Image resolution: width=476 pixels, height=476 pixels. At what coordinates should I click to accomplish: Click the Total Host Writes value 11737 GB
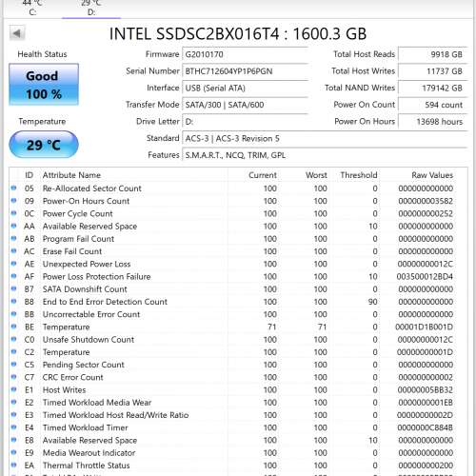pos(433,71)
